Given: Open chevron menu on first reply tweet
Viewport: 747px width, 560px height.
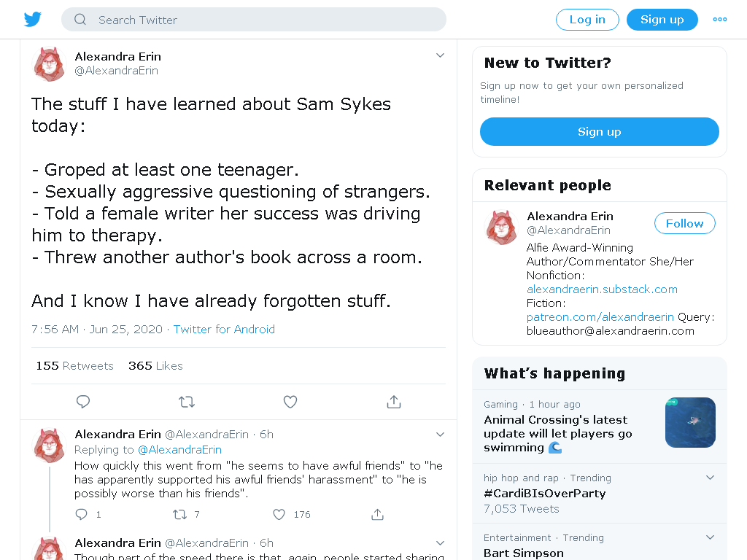Looking at the screenshot, I should pos(440,435).
